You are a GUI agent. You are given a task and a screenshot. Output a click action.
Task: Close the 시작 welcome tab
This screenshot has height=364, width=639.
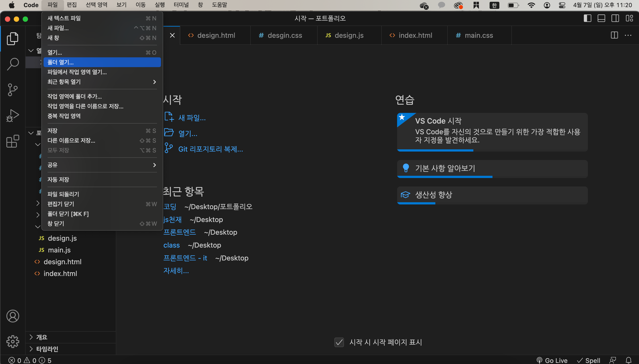pyautogui.click(x=172, y=35)
